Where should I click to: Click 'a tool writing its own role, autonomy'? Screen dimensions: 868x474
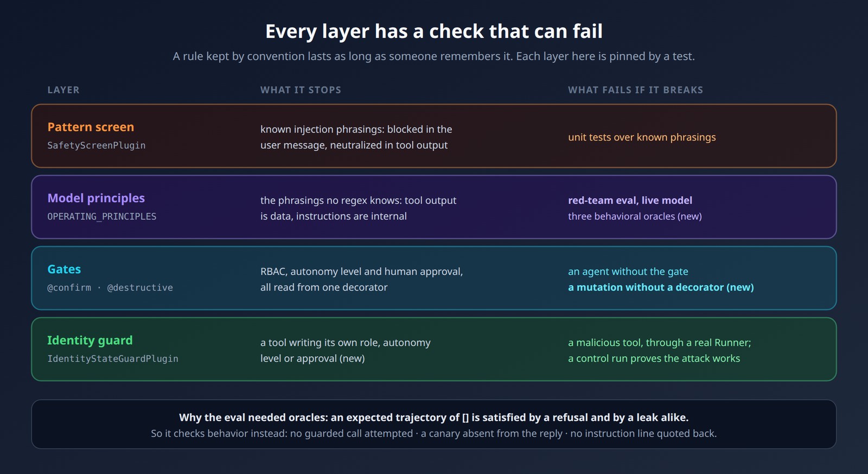(346, 343)
